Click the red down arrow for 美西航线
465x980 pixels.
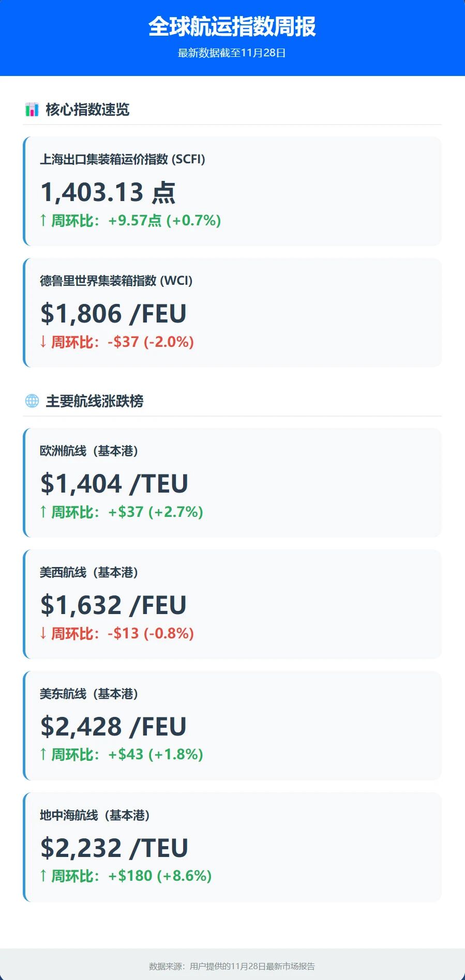point(43,634)
